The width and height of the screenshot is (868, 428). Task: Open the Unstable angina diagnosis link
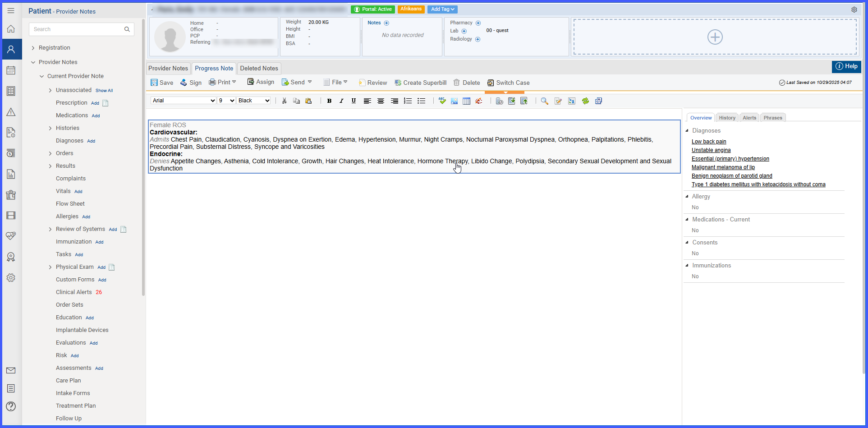711,150
